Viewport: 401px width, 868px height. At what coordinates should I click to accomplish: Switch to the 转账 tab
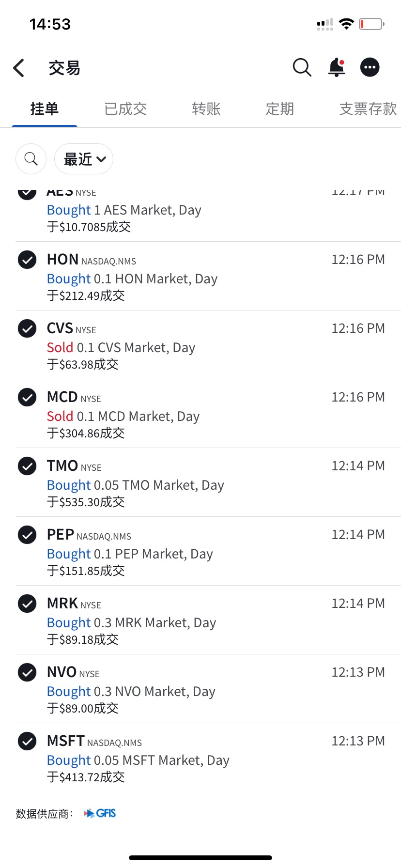pyautogui.click(x=206, y=109)
